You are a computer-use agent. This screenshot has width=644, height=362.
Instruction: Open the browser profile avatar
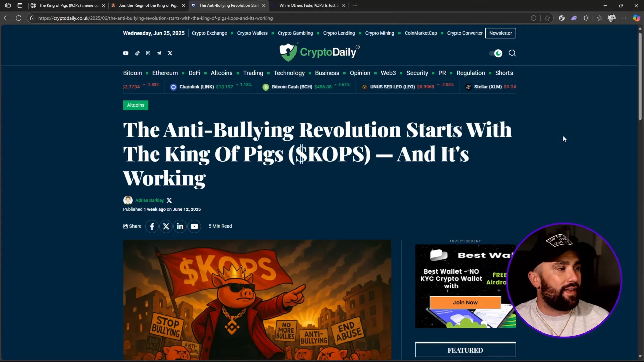click(611, 18)
